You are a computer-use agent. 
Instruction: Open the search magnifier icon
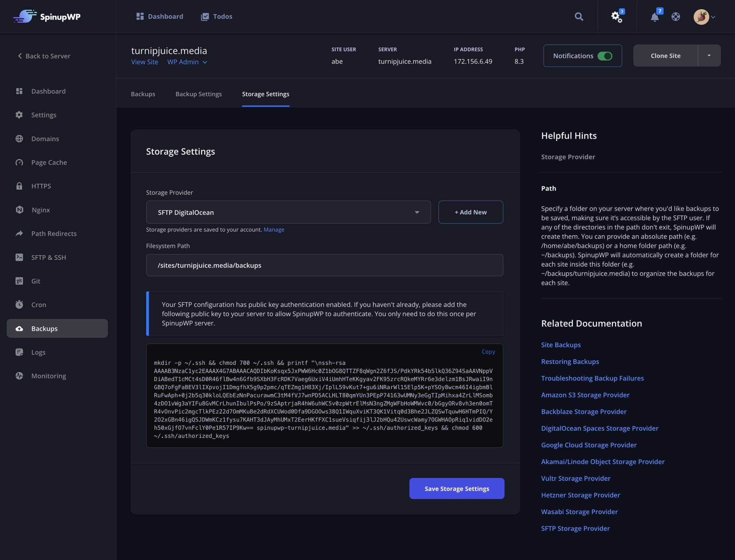[579, 17]
